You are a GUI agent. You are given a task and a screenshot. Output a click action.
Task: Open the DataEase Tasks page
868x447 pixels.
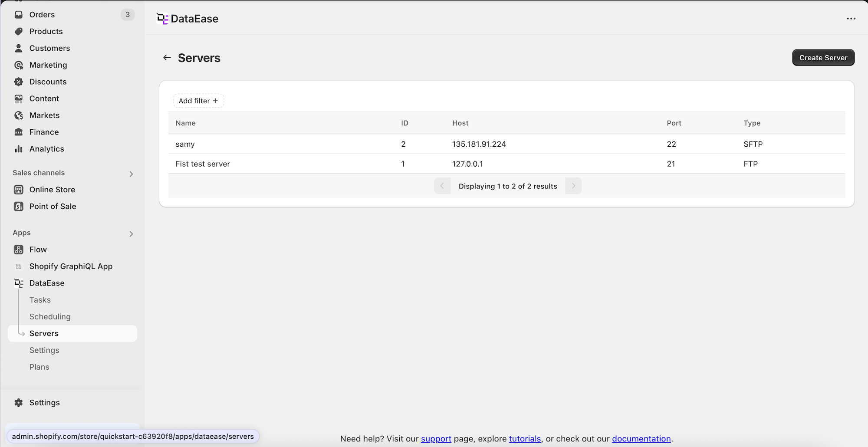tap(40, 300)
